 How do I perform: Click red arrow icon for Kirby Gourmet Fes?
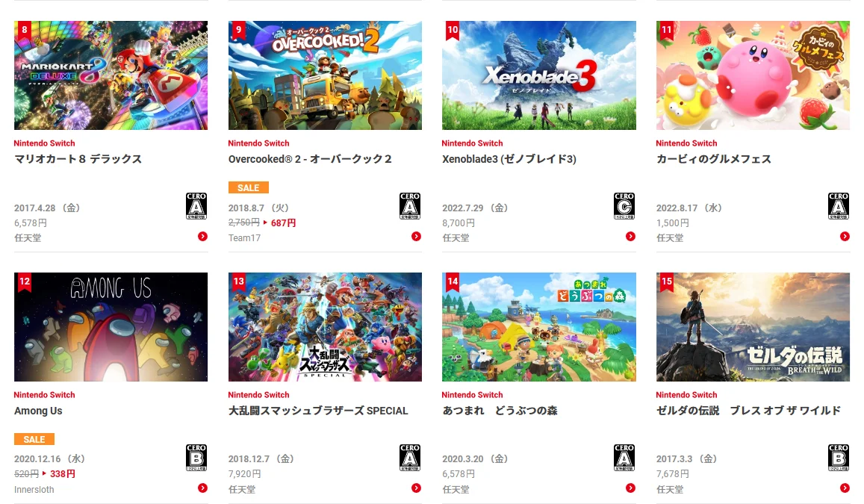point(845,236)
